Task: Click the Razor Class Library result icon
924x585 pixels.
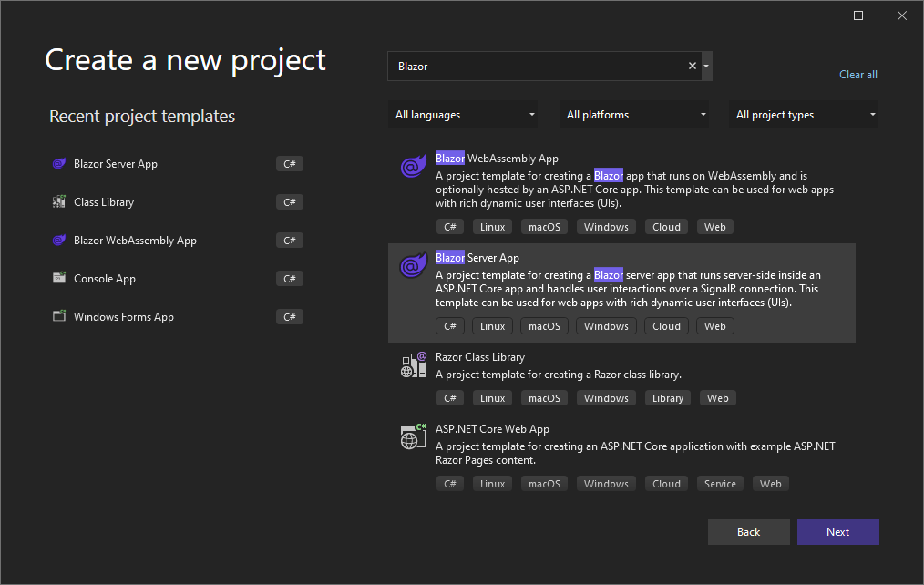Action: (413, 364)
